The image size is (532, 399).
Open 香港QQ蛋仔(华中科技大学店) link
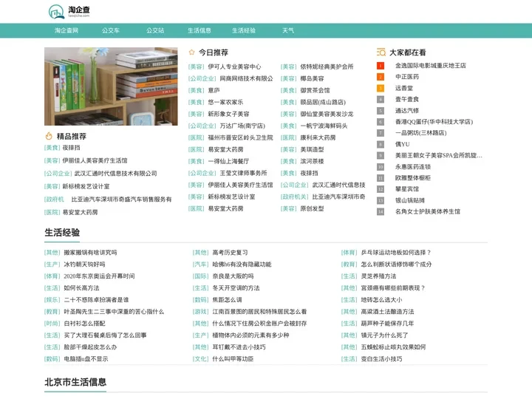pyautogui.click(x=434, y=122)
